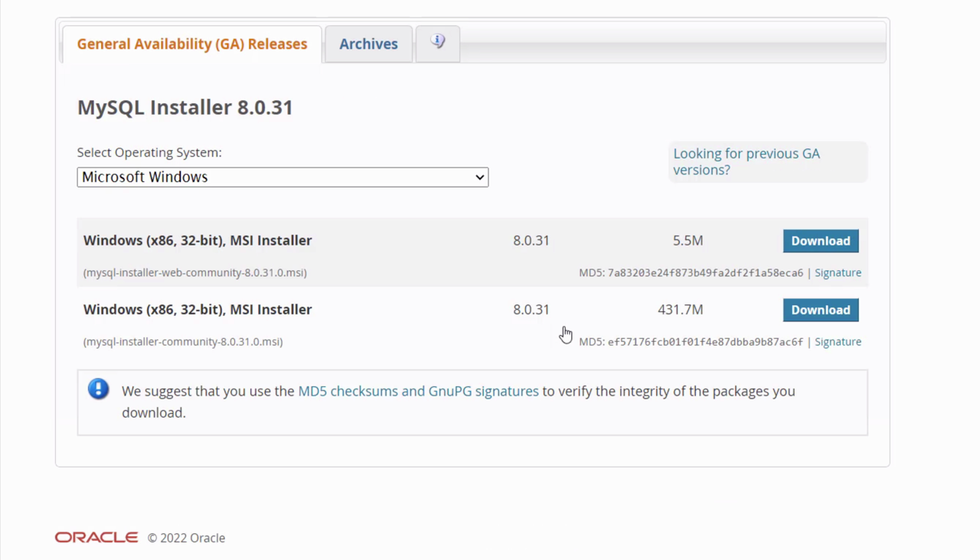The width and height of the screenshot is (980, 560).
Task: Click the mysql-installer-community-8.0.31.0.msi filename
Action: (183, 342)
